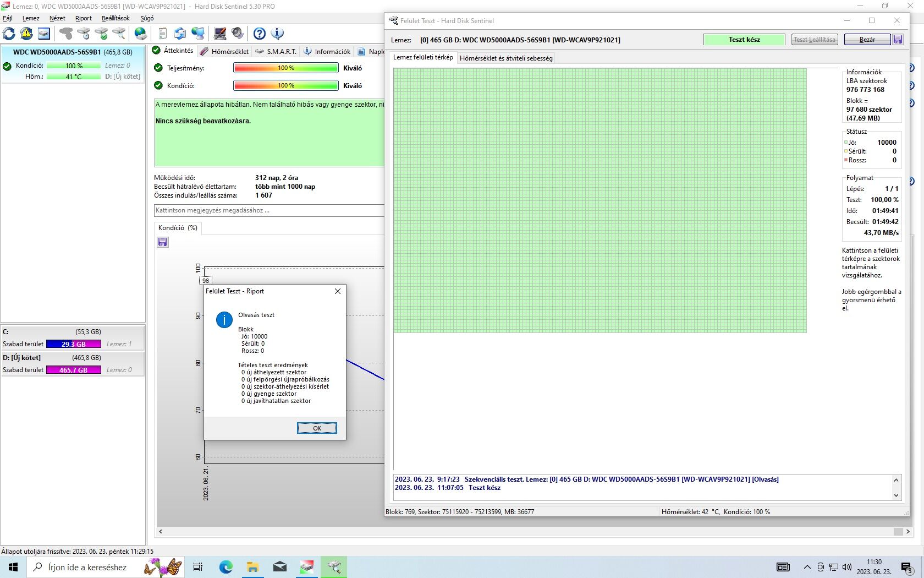Open Task View on the taskbar
This screenshot has height=578, width=924.
[198, 567]
